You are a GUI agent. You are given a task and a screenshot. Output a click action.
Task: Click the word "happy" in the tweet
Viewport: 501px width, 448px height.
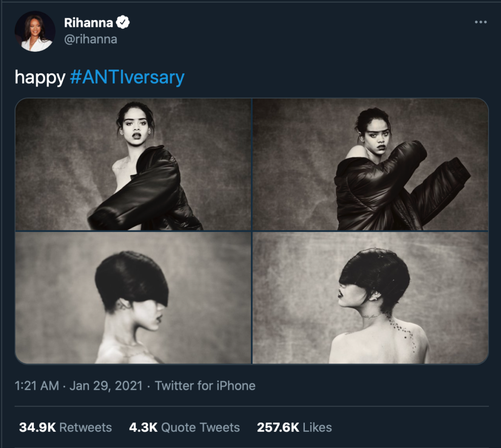(x=40, y=77)
